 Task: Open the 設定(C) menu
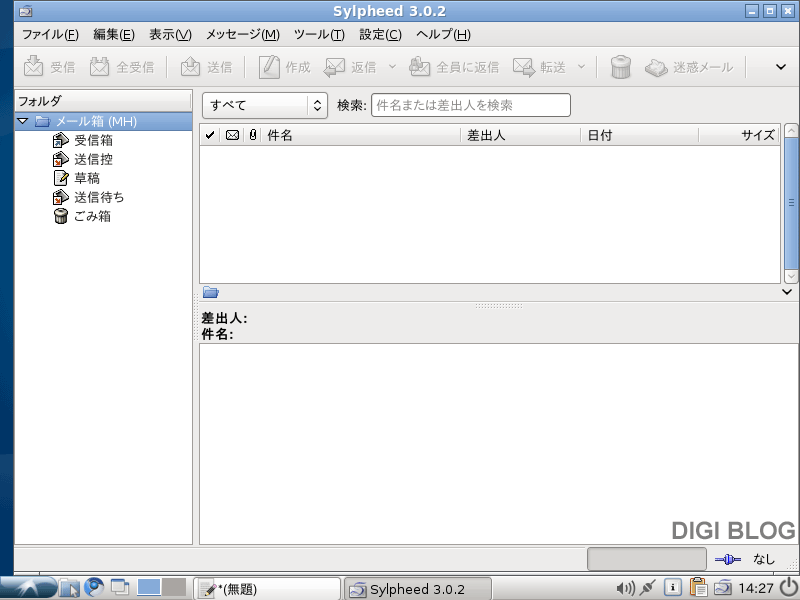coord(381,35)
